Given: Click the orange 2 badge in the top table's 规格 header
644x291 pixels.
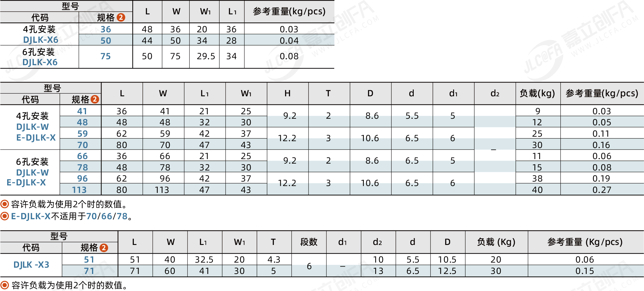Looking at the screenshot, I should tap(121, 17).
